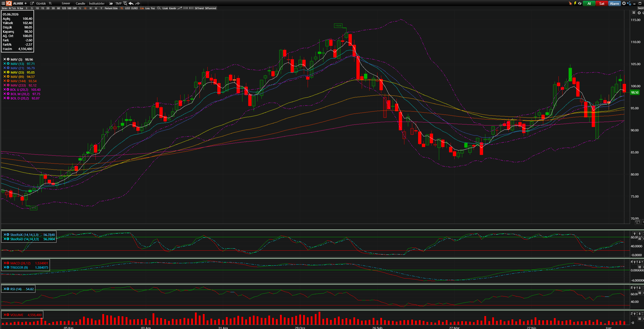Open chart in new window icon
Viewport: 644px width, 329px height.
32,3
